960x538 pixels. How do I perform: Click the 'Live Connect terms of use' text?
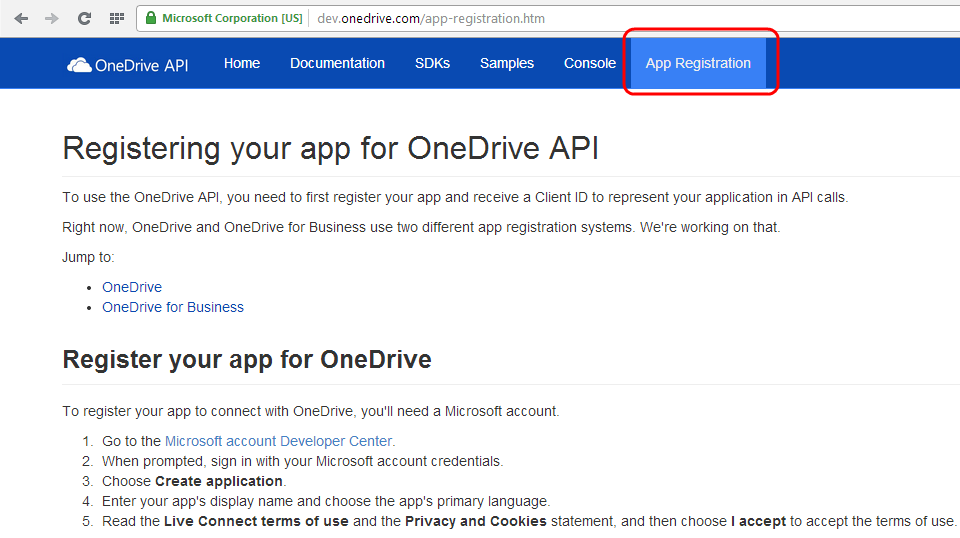tap(256, 521)
